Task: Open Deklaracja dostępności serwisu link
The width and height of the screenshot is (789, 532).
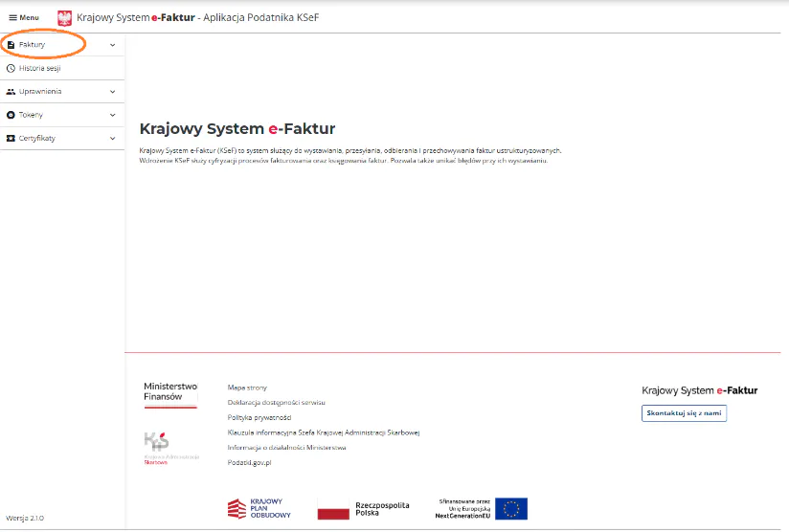Action: (x=277, y=402)
